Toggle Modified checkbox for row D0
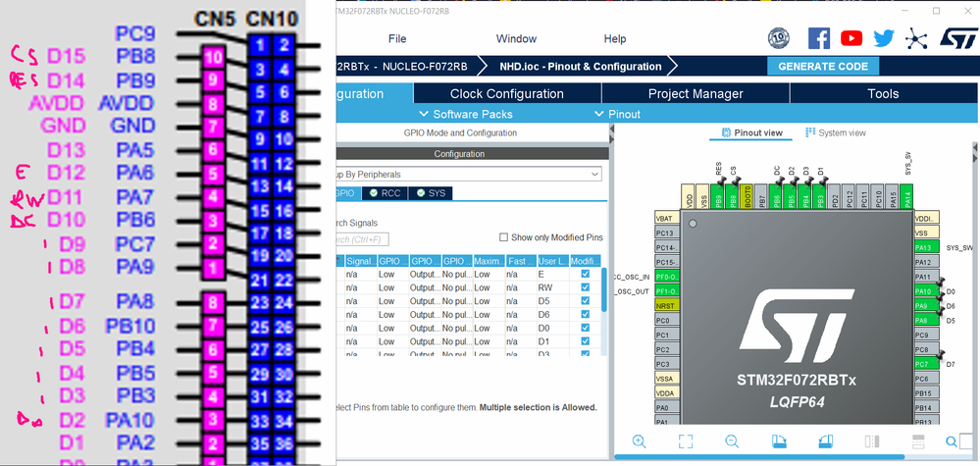Viewport: 980px width, 466px height. point(585,328)
